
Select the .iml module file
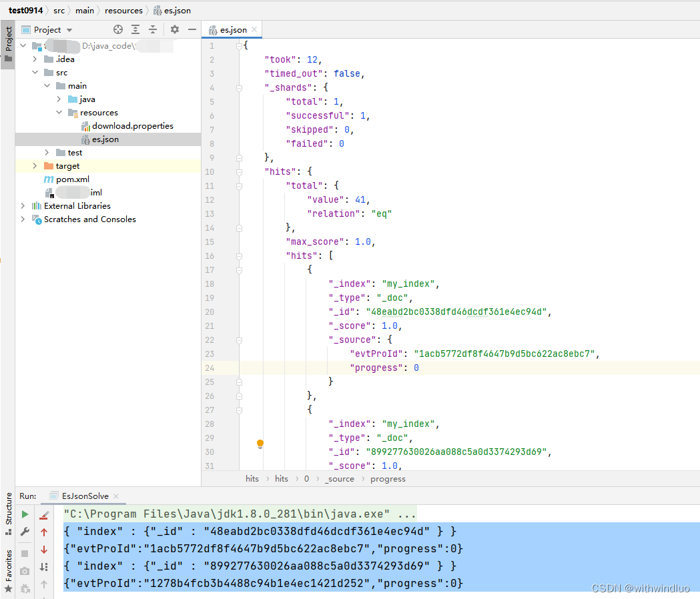coord(74,192)
